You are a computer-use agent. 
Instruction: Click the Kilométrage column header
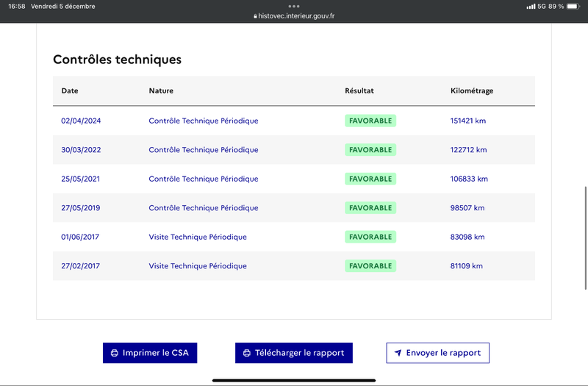click(471, 91)
